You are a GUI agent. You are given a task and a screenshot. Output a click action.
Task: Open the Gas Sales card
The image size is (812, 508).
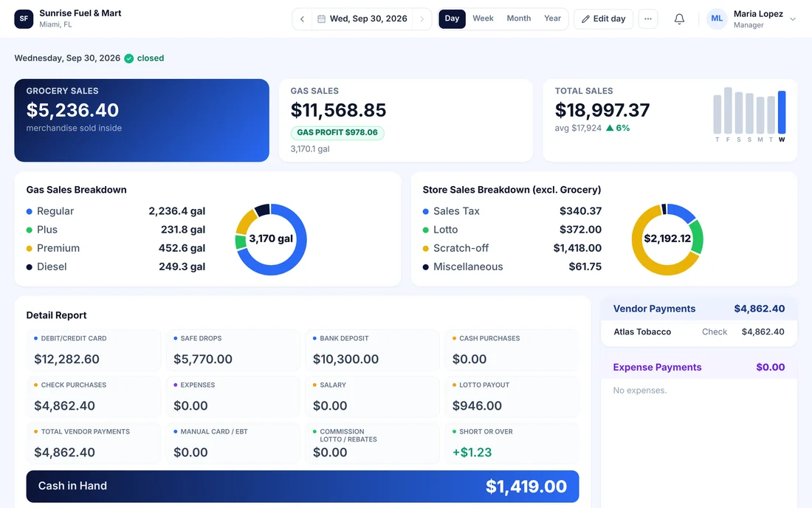coord(406,120)
